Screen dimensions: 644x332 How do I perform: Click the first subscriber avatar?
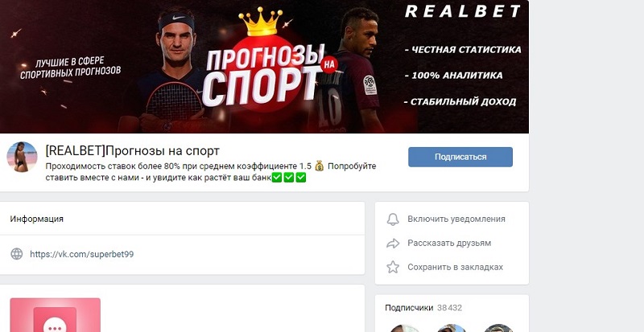404,328
